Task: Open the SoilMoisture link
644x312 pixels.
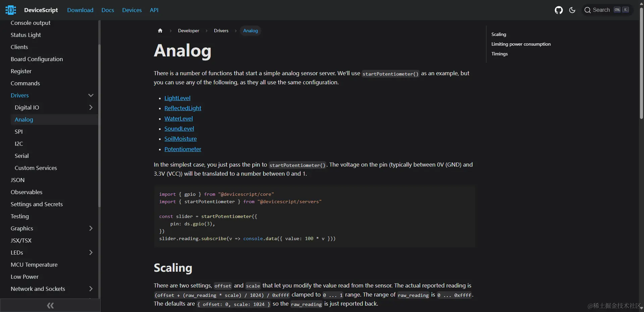Action: [x=180, y=139]
